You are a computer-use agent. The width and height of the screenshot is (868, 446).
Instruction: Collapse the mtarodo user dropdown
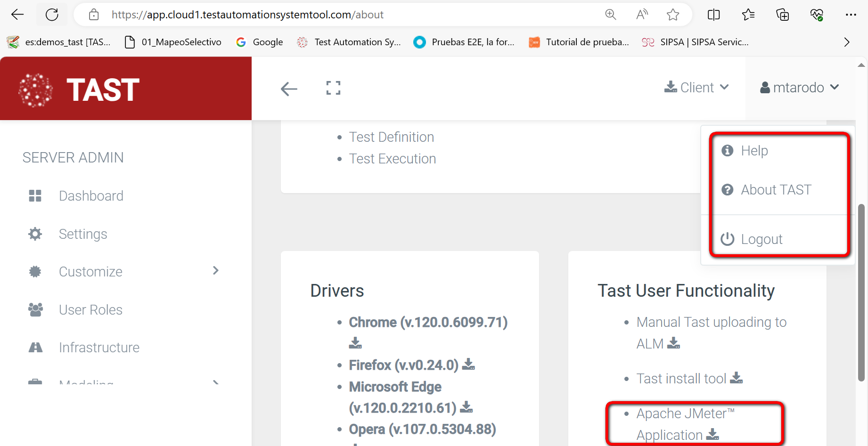[799, 88]
